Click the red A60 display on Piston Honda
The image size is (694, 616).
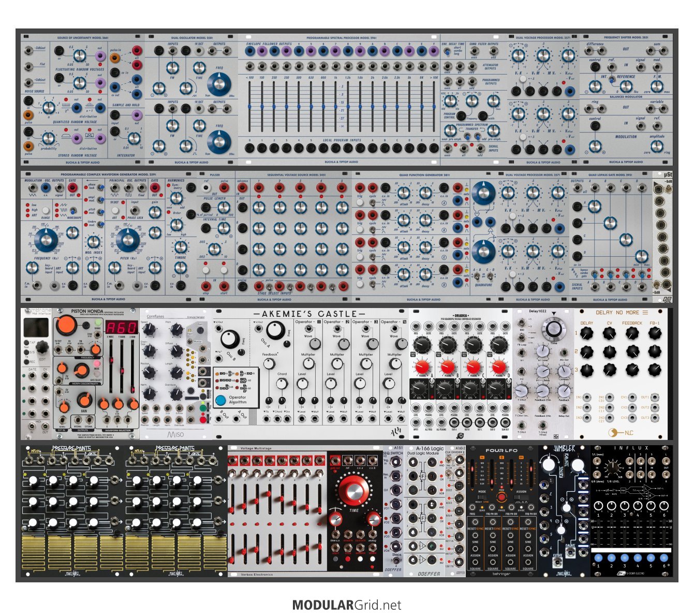(x=121, y=327)
